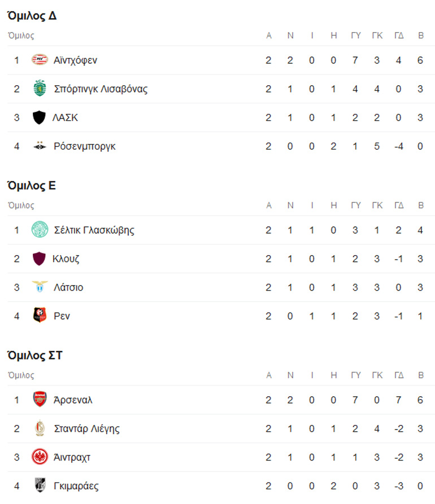Image resolution: width=435 pixels, height=504 pixels.
Task: Click the Guimarães club crest
Action: 40,486
